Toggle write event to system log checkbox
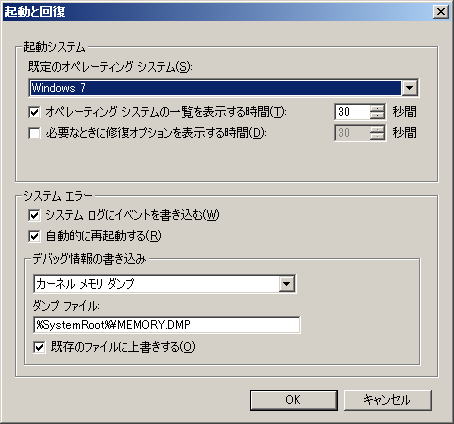Screen dimensions: 454x424 34,215
